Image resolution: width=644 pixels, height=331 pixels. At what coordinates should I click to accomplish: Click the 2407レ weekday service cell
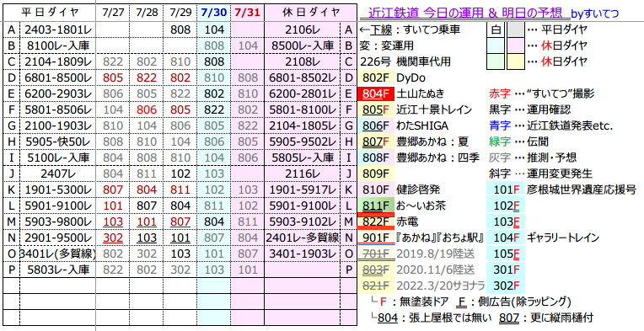pyautogui.click(x=57, y=174)
